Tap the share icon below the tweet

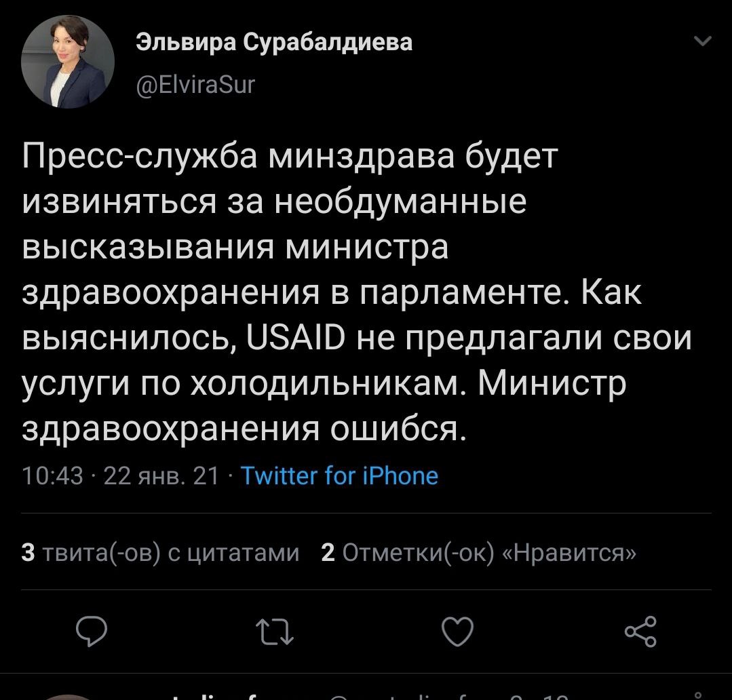(x=640, y=631)
